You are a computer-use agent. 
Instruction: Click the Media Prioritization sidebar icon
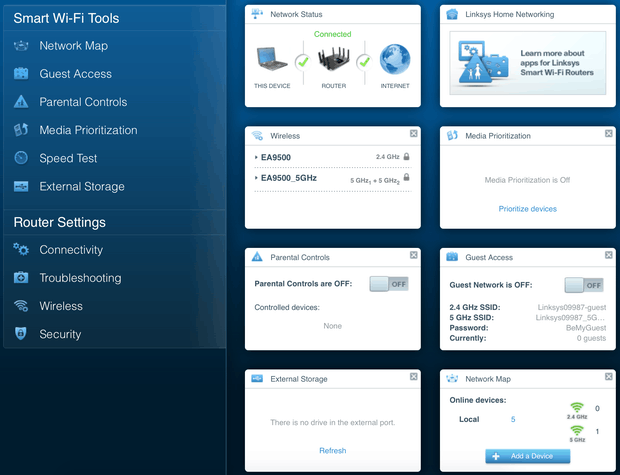click(21, 130)
